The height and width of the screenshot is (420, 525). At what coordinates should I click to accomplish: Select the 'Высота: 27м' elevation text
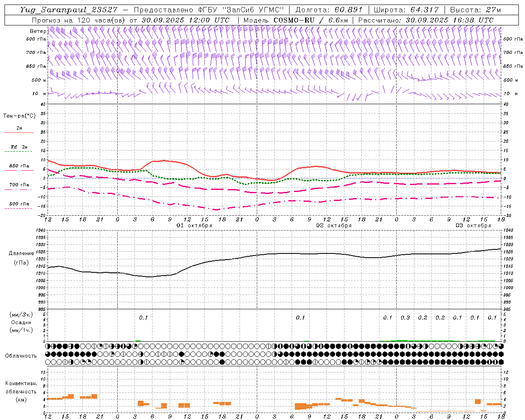(475, 10)
